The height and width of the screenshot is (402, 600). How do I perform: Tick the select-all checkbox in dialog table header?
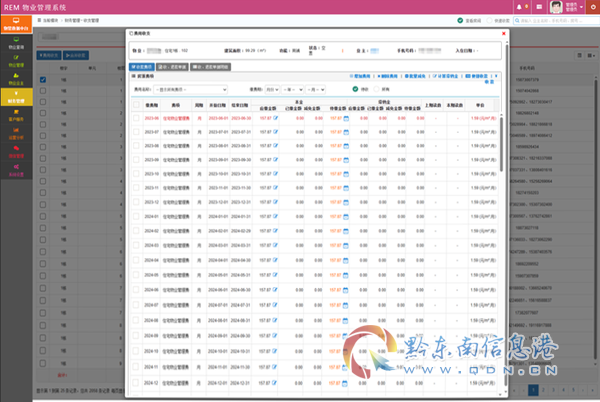pos(136,105)
